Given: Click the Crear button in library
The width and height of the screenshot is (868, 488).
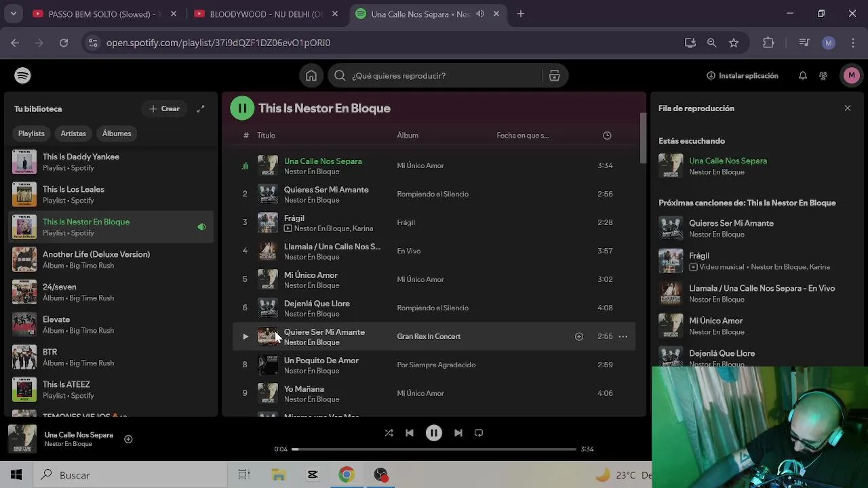Looking at the screenshot, I should pos(164,108).
